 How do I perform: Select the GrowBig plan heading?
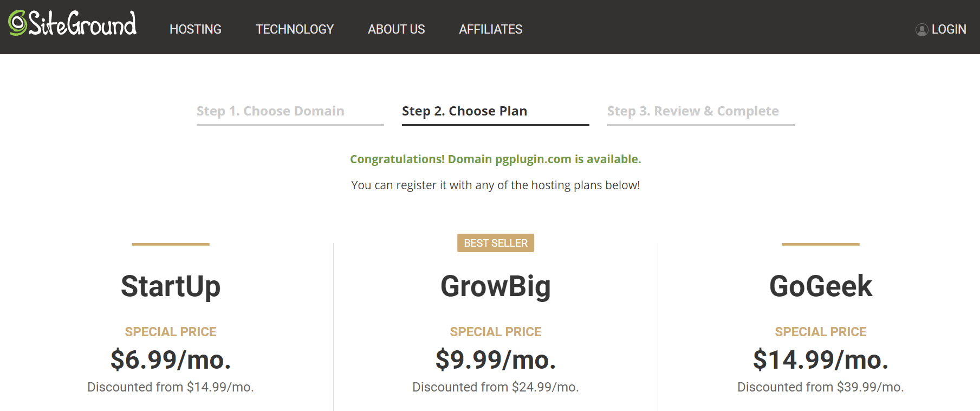pyautogui.click(x=495, y=286)
